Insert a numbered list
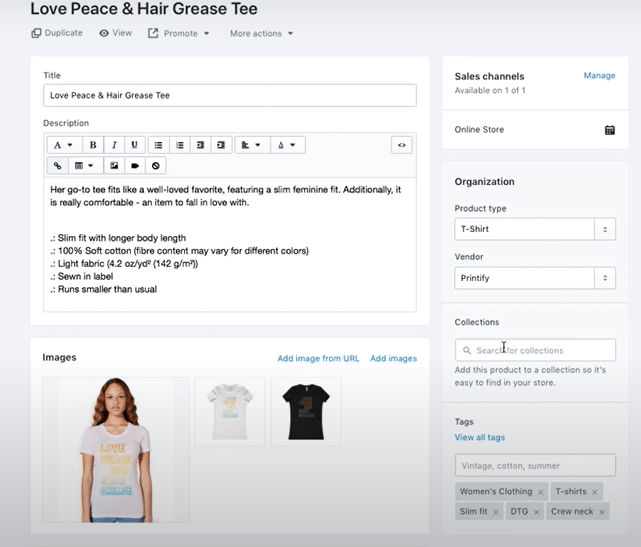The width and height of the screenshot is (641, 547). [179, 145]
